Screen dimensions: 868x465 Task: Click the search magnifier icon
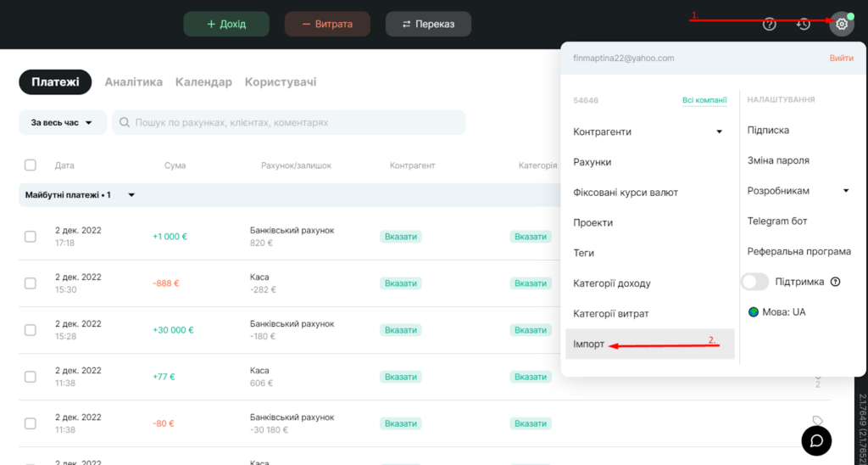pyautogui.click(x=125, y=122)
